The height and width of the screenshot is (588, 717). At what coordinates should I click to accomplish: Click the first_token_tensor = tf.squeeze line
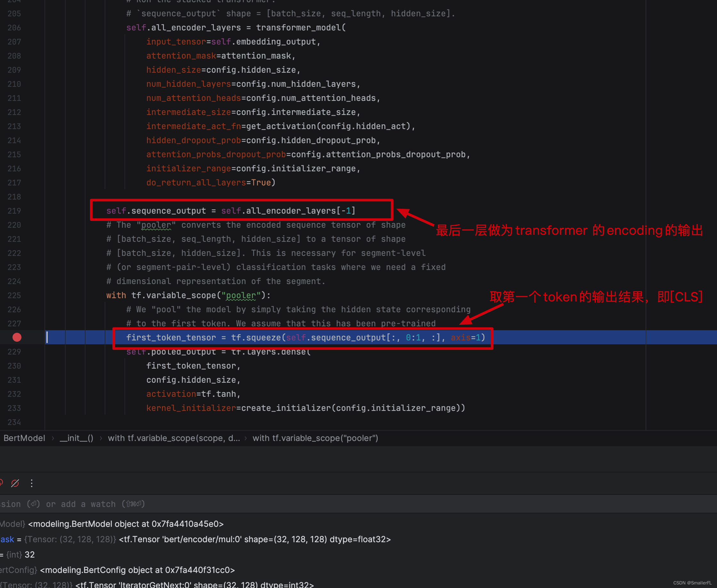coord(306,337)
